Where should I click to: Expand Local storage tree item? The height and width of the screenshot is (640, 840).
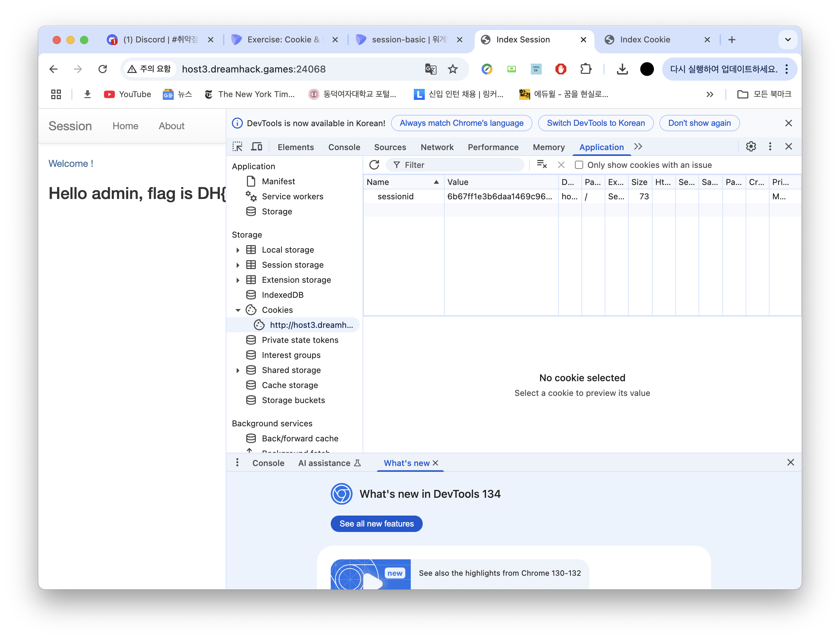238,250
